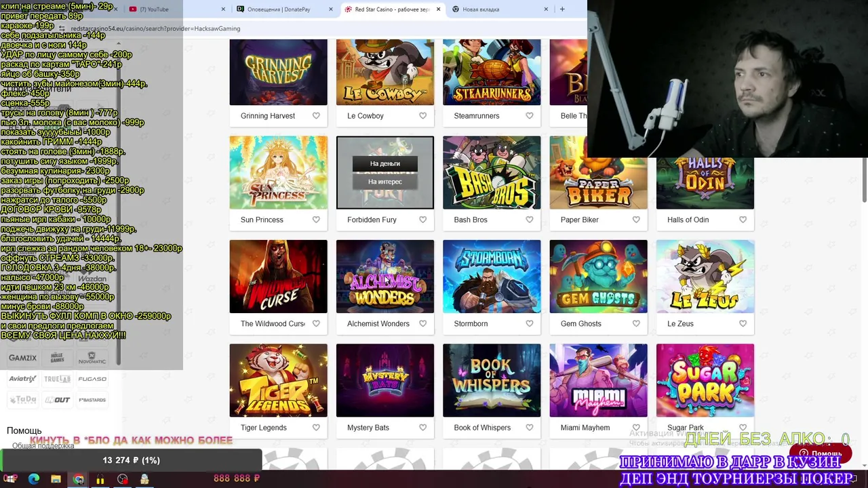Toggle the Forbidden Fury favorite heart
868x488 pixels.
click(422, 220)
